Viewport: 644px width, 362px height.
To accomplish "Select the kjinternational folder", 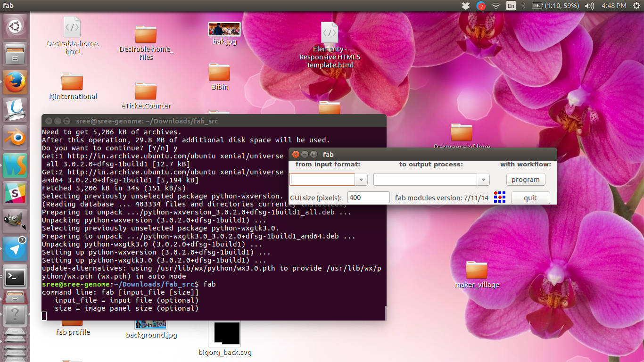I will click(73, 86).
